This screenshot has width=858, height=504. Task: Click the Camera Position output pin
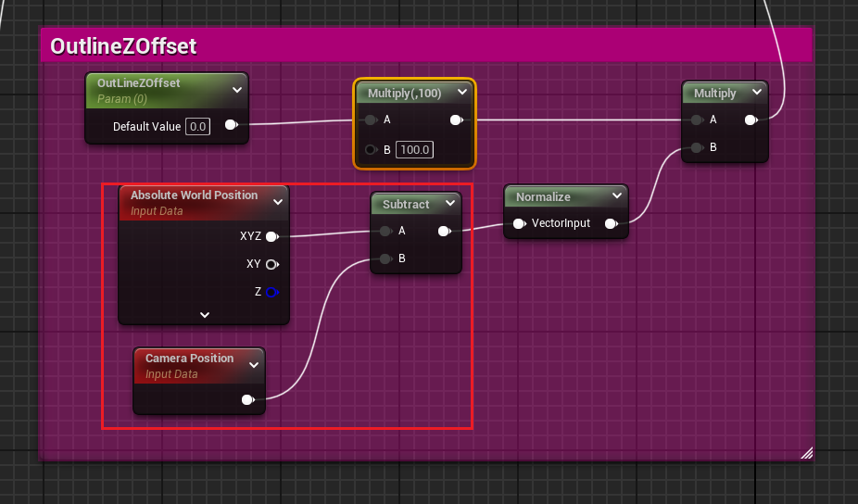click(247, 399)
